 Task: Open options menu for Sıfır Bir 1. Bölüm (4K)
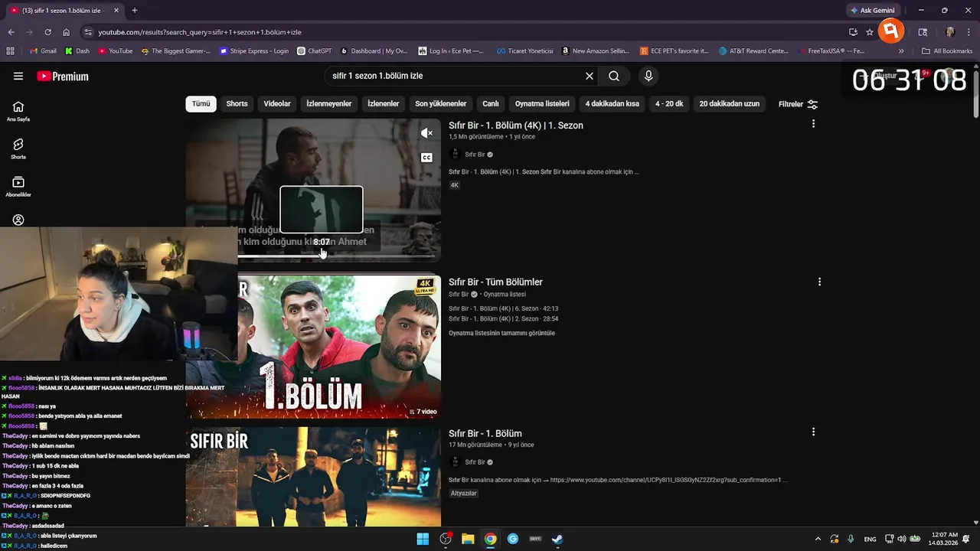tap(813, 124)
